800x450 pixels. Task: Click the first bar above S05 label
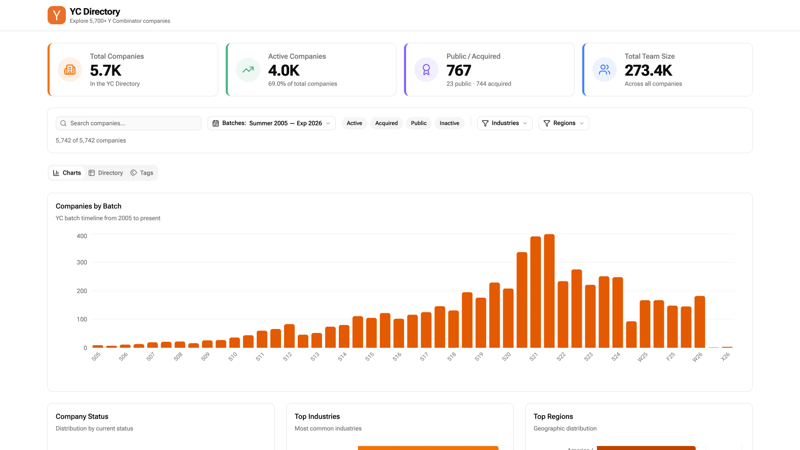[97, 346]
